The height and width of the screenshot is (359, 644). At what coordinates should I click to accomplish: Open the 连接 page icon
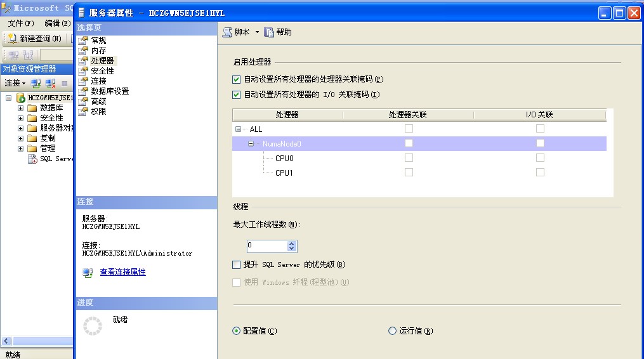click(x=83, y=81)
